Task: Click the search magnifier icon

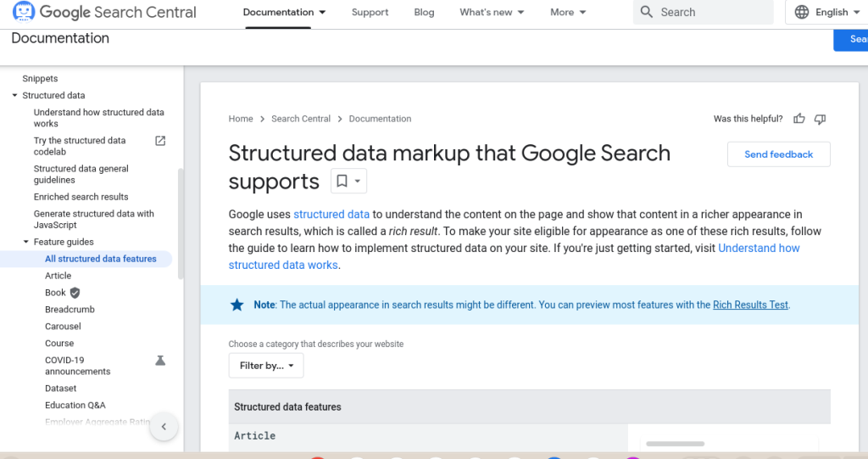Action: 647,12
